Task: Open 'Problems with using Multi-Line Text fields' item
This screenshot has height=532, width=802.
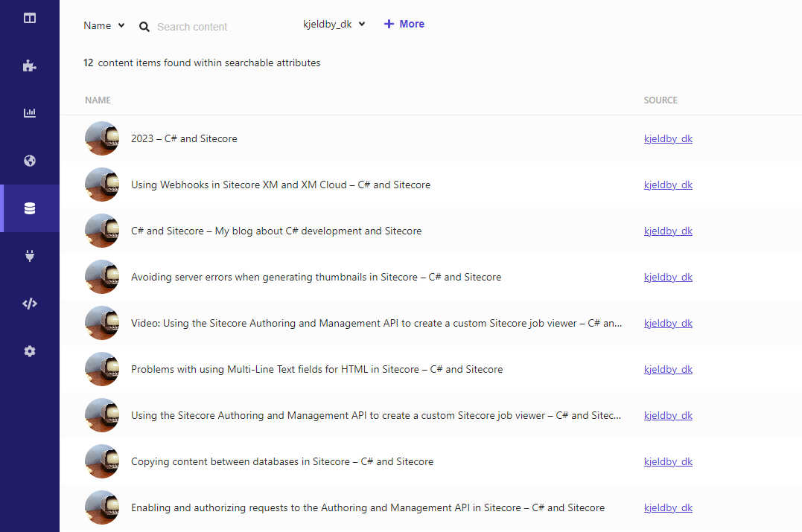Action: coord(316,369)
